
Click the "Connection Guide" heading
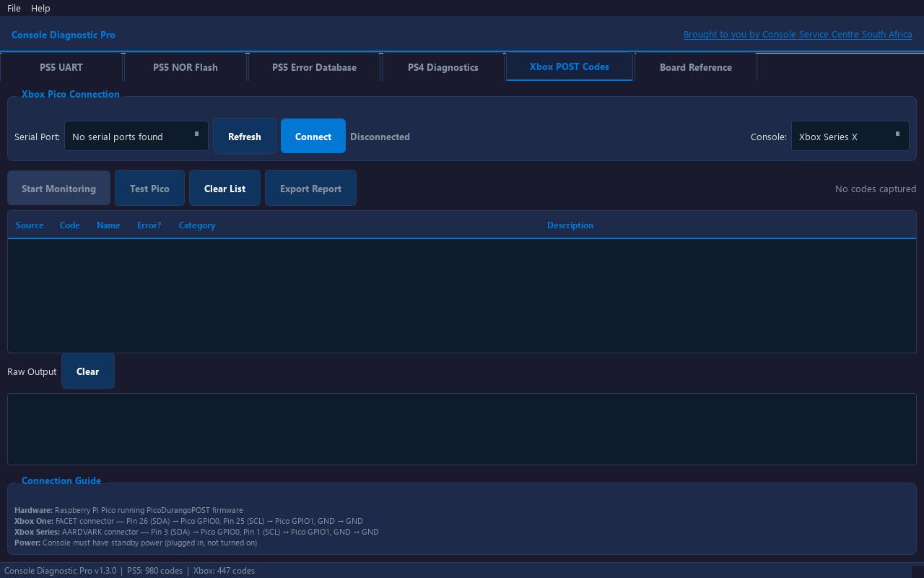(x=61, y=480)
